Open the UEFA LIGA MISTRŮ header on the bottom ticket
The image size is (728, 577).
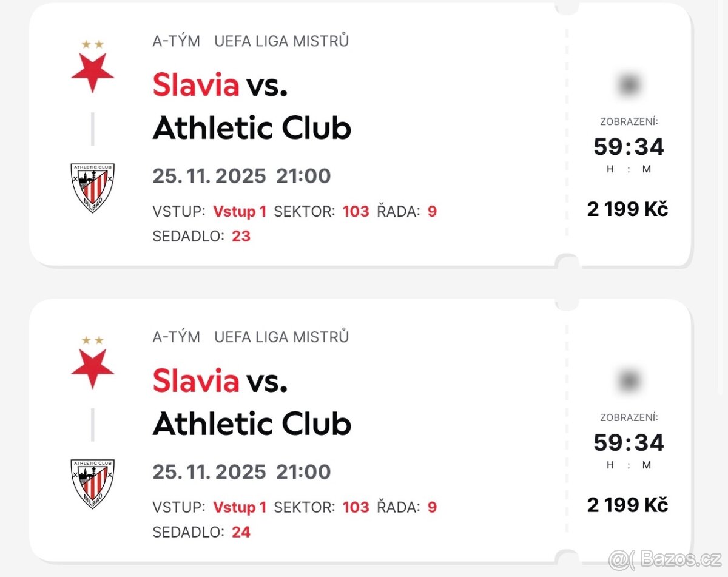[281, 337]
